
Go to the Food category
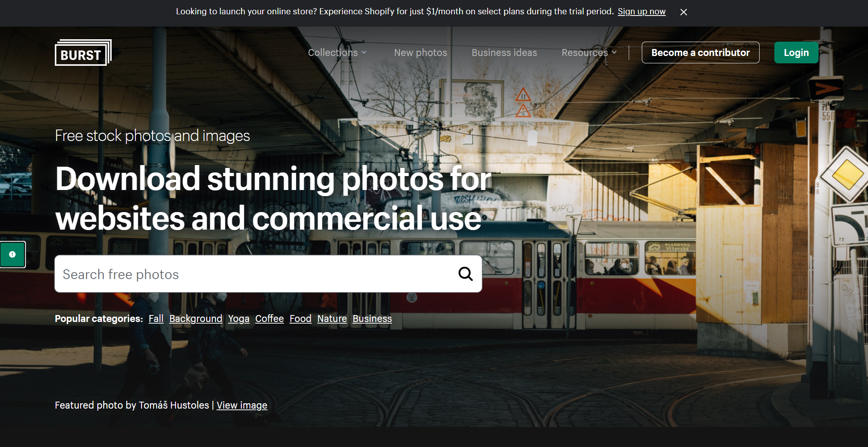pos(300,319)
